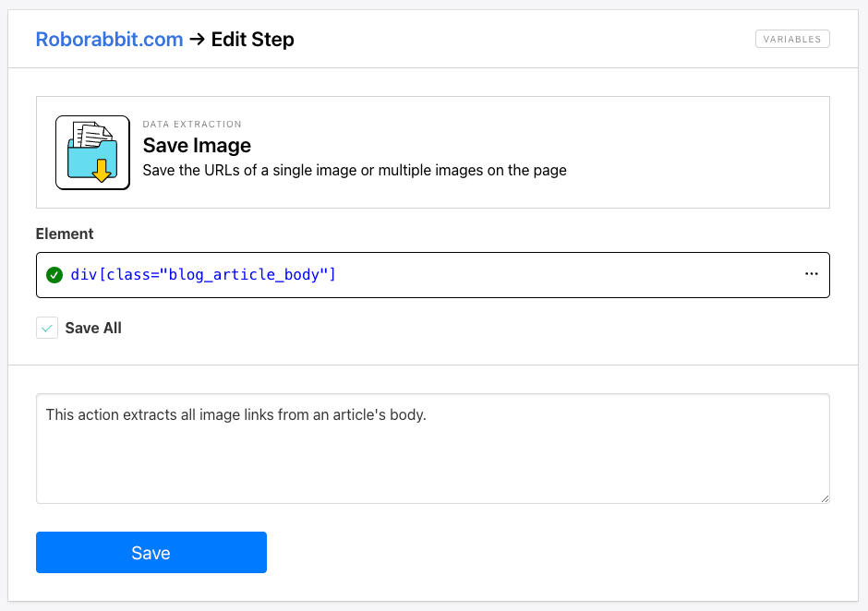
Task: Click the DATA EXTRACTION label
Action: point(191,124)
